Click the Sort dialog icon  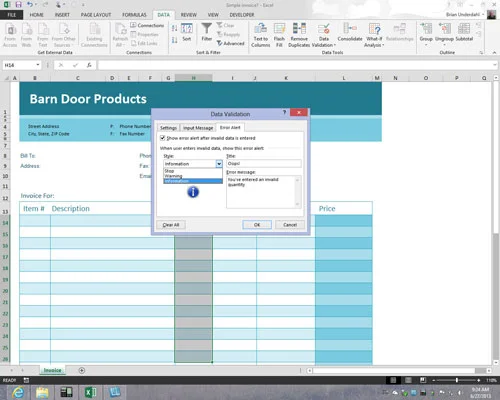point(187,29)
